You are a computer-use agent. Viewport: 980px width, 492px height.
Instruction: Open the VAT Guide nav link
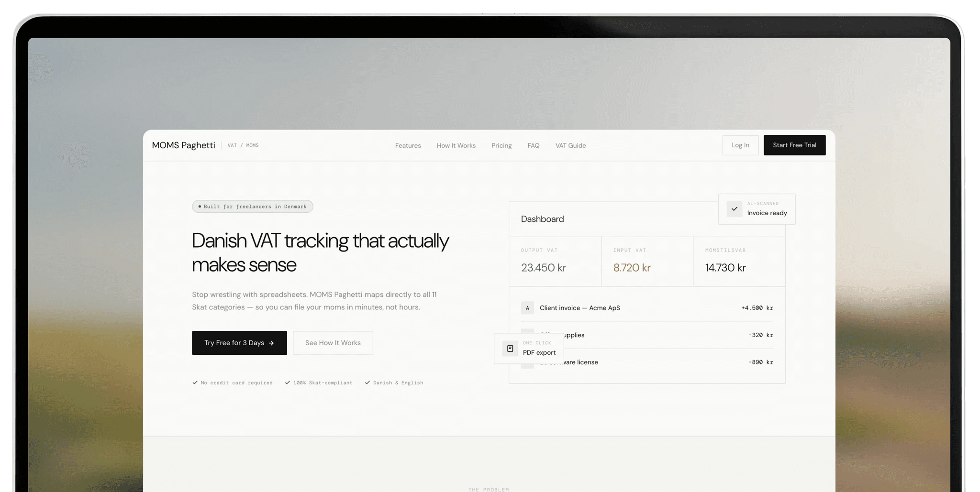pyautogui.click(x=570, y=145)
